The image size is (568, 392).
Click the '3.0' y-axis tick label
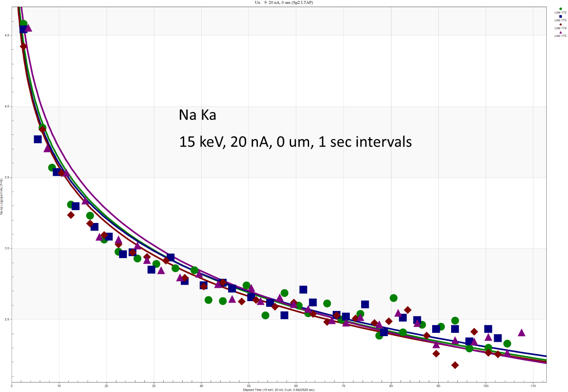(x=6, y=248)
